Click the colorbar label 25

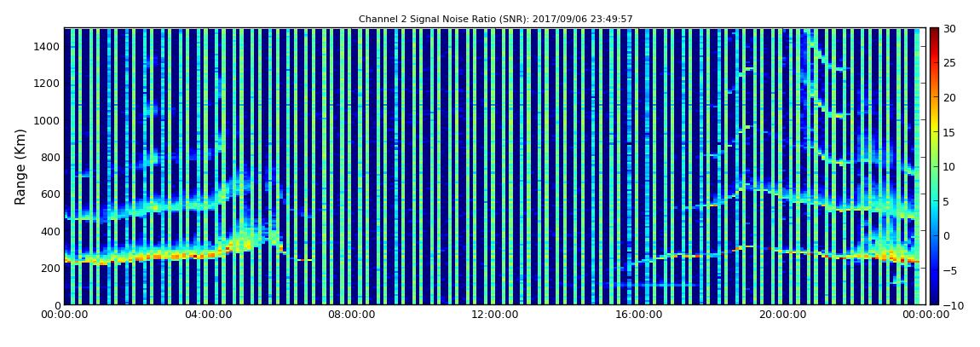click(950, 63)
